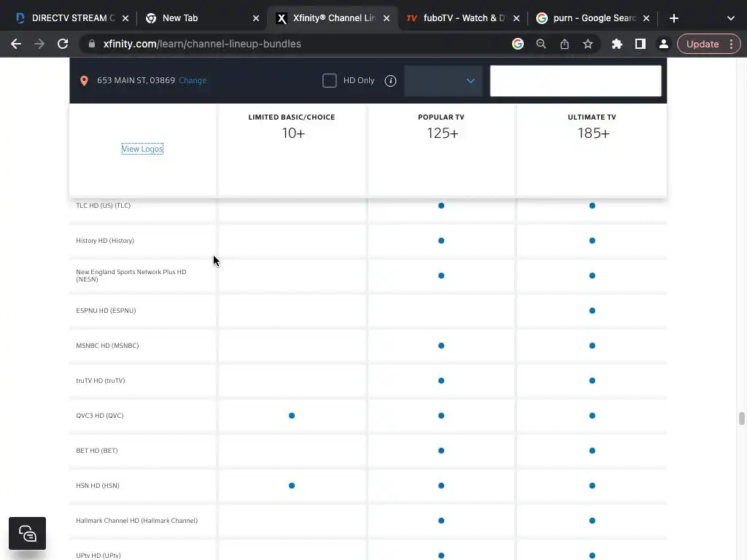Open the tab search chevron
The image size is (747, 560).
[730, 18]
